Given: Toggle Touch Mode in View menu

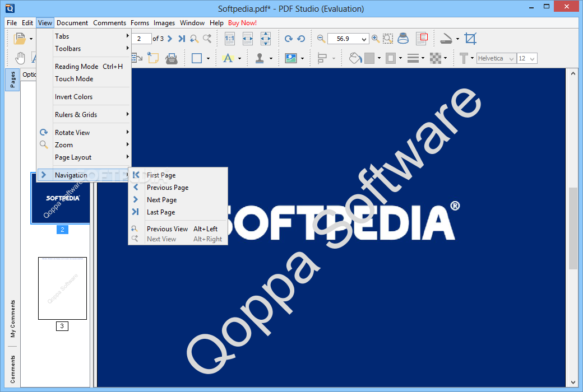Looking at the screenshot, I should click(84, 79).
